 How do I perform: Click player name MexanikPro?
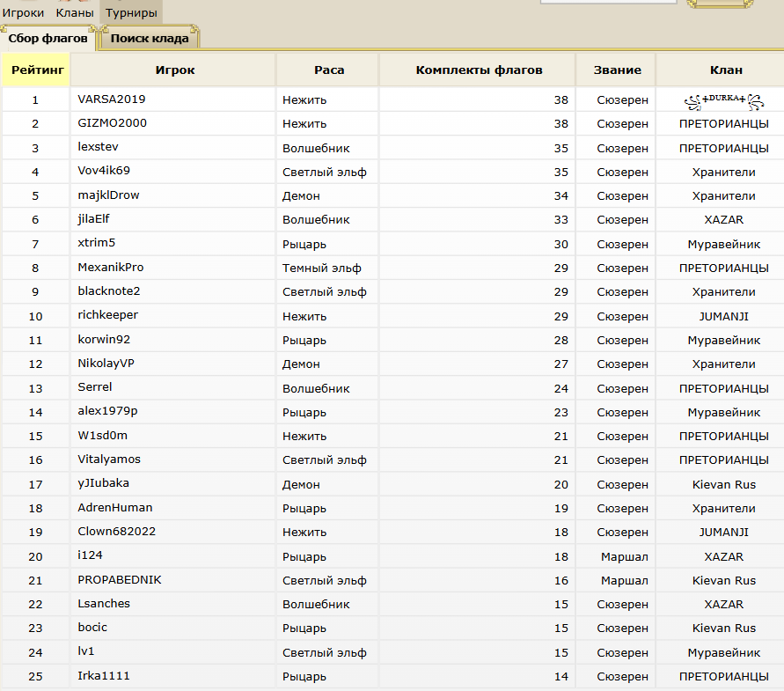(x=111, y=267)
